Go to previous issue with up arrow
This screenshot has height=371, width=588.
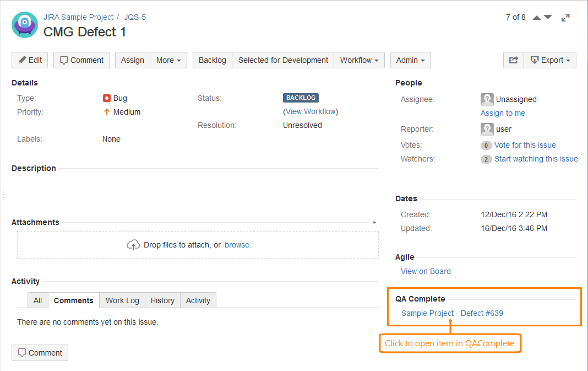(537, 18)
